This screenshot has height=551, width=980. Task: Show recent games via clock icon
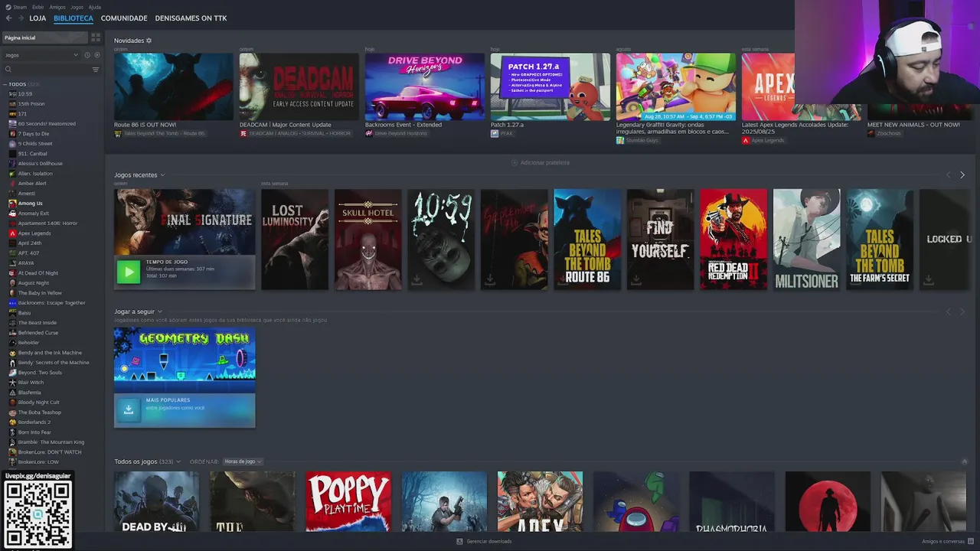pos(87,55)
